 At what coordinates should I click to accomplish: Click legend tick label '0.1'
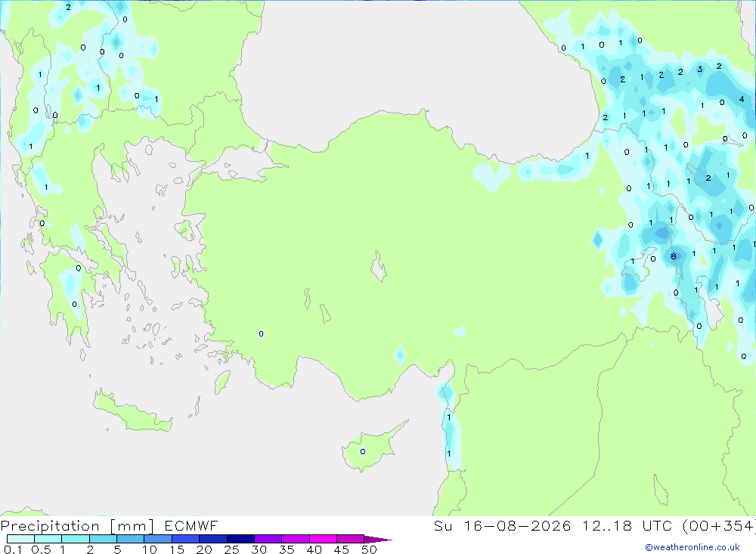[13, 549]
